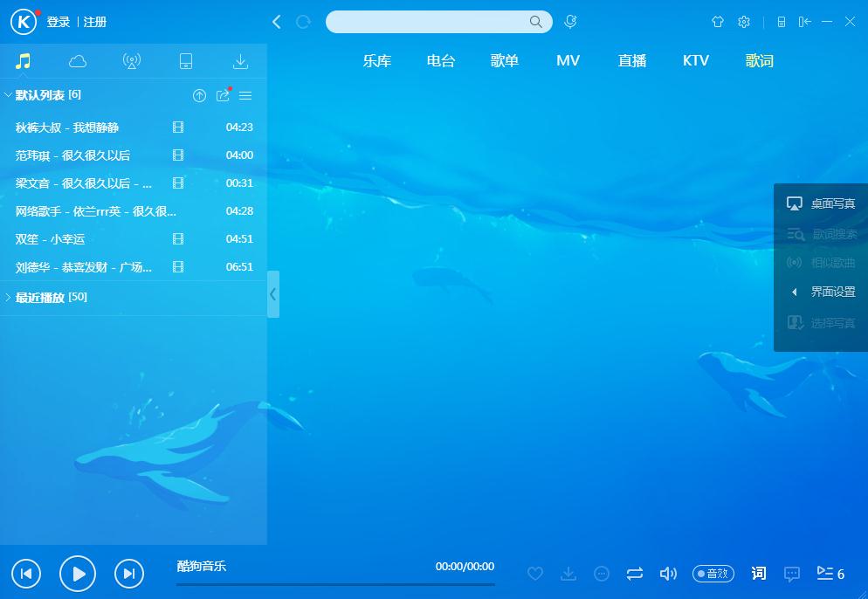Click the magnifier search icon

point(536,22)
